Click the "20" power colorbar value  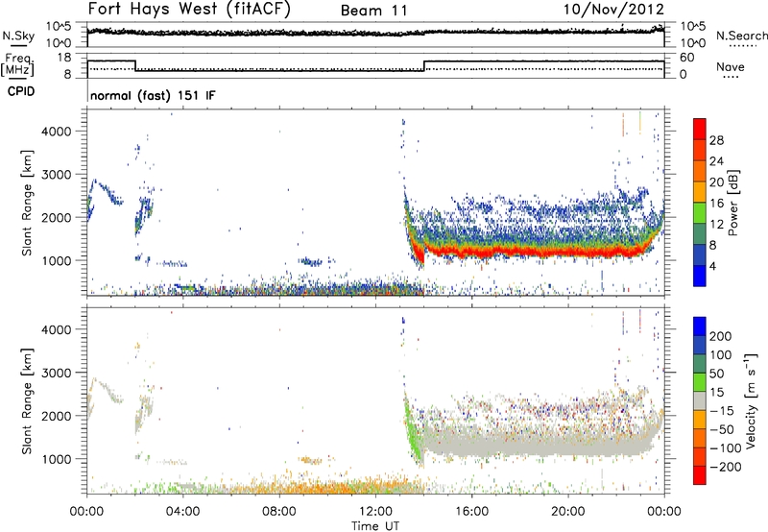click(716, 182)
